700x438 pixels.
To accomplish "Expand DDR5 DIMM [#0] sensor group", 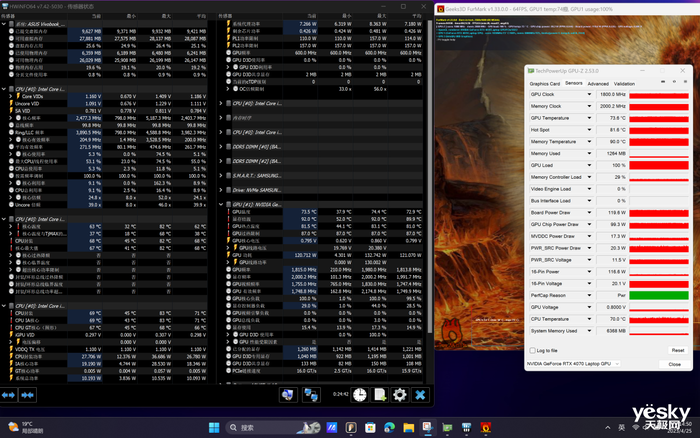I will [x=221, y=146].
